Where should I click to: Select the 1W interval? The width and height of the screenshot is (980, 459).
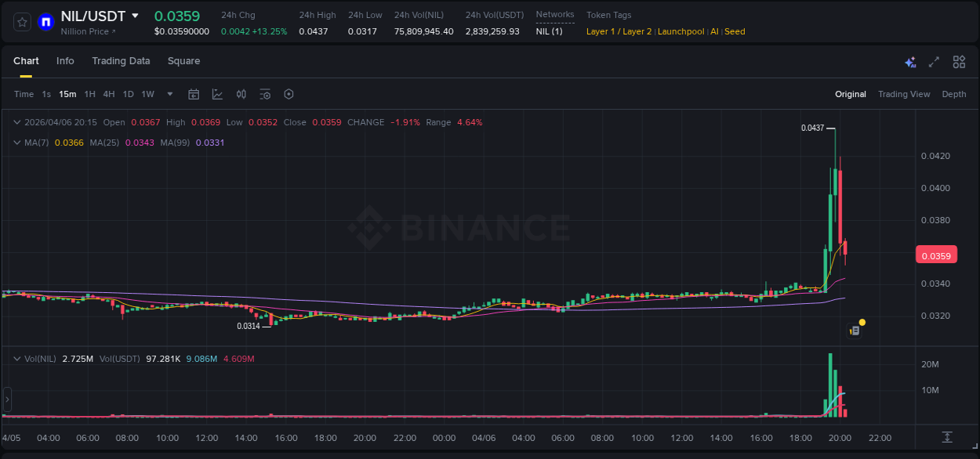pos(147,94)
